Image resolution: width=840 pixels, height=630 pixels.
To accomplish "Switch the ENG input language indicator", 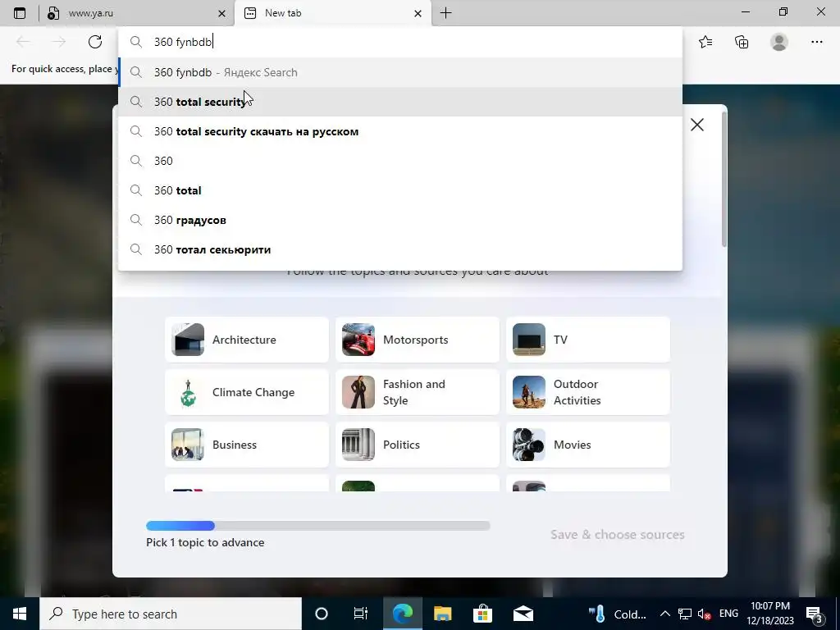I will [728, 614].
